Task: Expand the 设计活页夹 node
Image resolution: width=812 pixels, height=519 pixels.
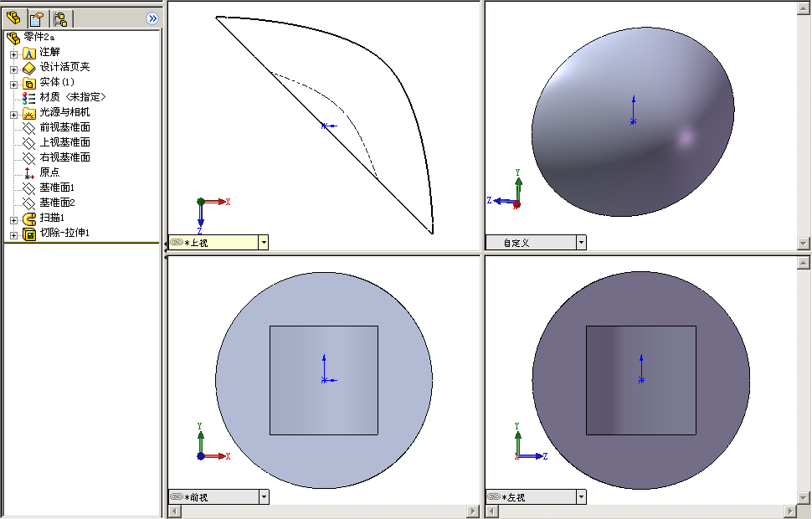Action: [13, 69]
